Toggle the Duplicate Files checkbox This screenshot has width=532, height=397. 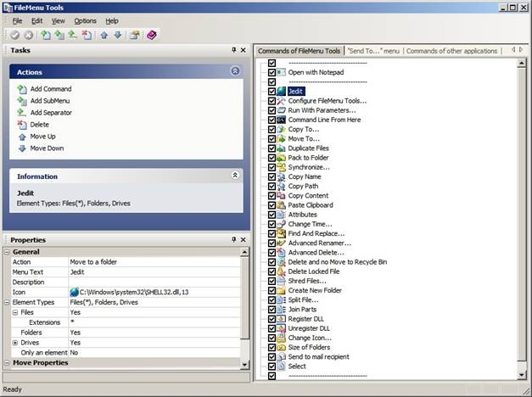tap(272, 148)
